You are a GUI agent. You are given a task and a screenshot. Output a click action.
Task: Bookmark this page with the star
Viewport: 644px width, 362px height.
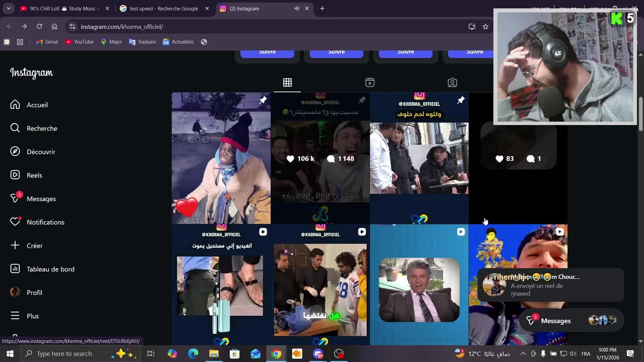click(x=486, y=27)
